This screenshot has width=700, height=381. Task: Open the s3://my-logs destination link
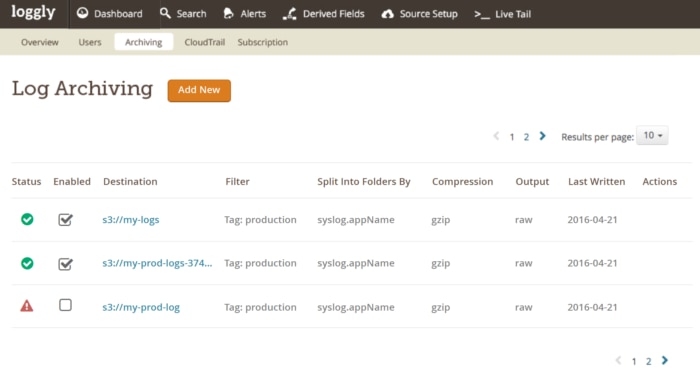tap(131, 220)
